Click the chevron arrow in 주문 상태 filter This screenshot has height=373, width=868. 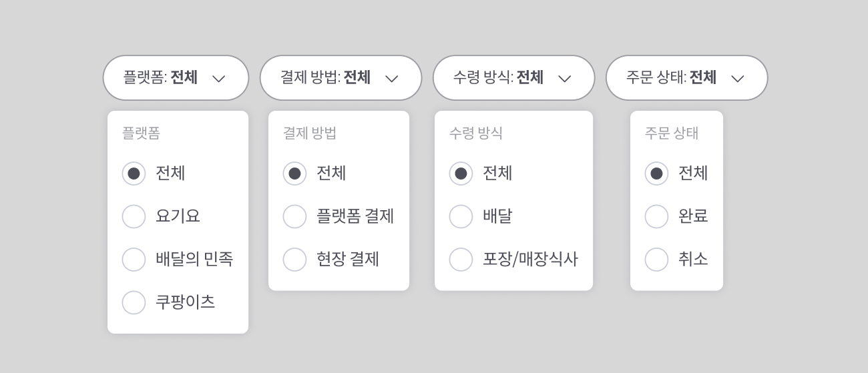737,79
